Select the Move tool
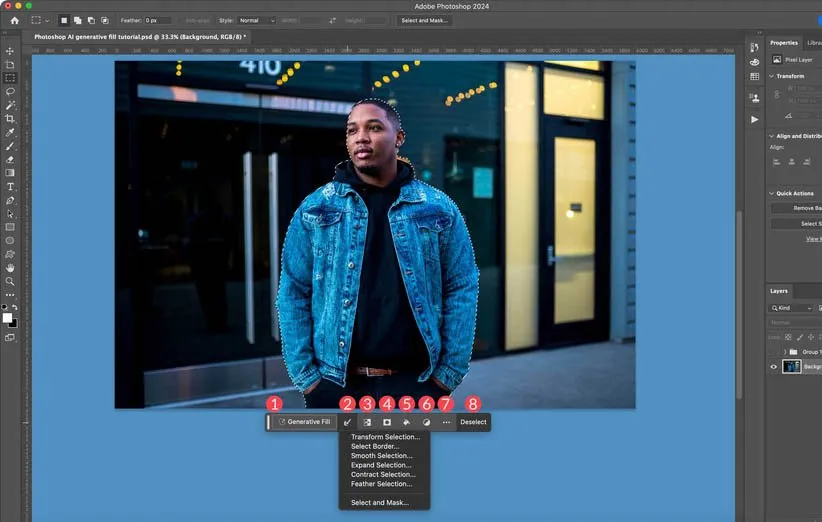Screen dimensions: 822x522 10,50
